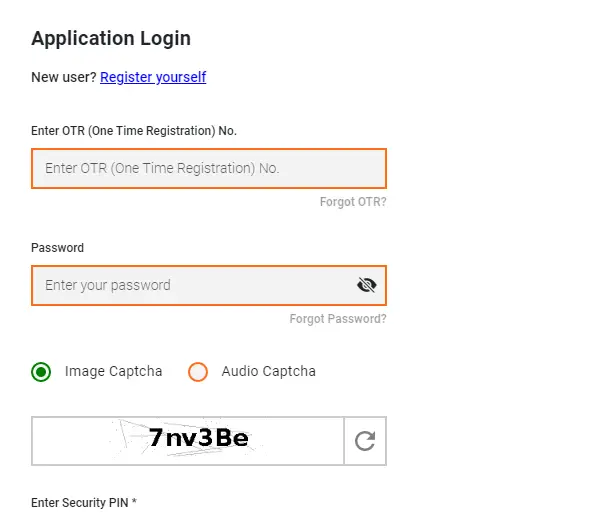Click the New user? text
Image resolution: width=608 pixels, height=517 pixels.
tap(64, 77)
